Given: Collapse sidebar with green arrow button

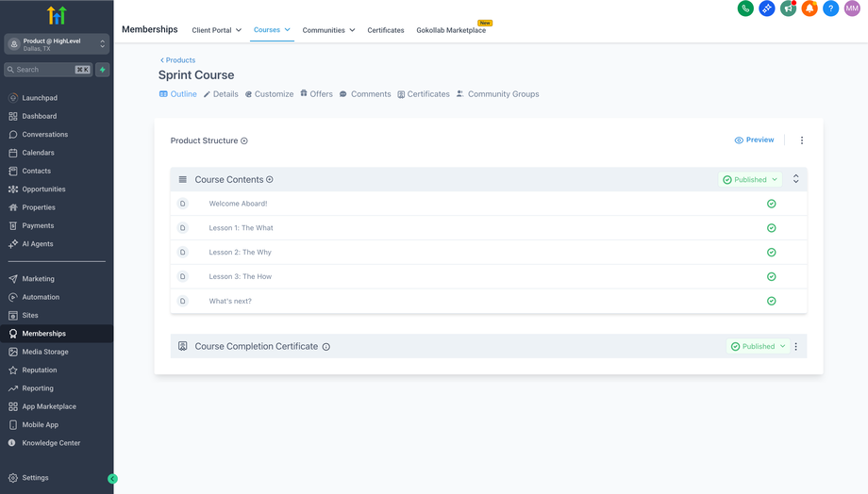Looking at the screenshot, I should point(112,479).
